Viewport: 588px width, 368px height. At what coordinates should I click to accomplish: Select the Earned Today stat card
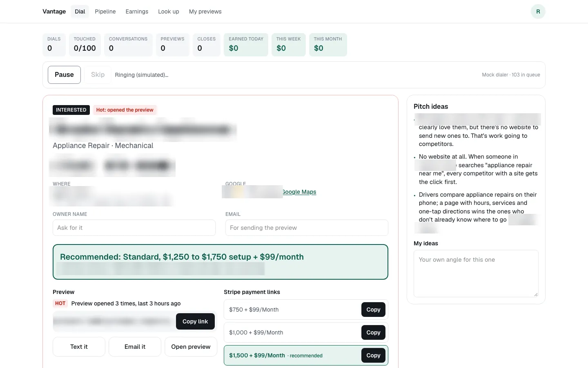[246, 45]
